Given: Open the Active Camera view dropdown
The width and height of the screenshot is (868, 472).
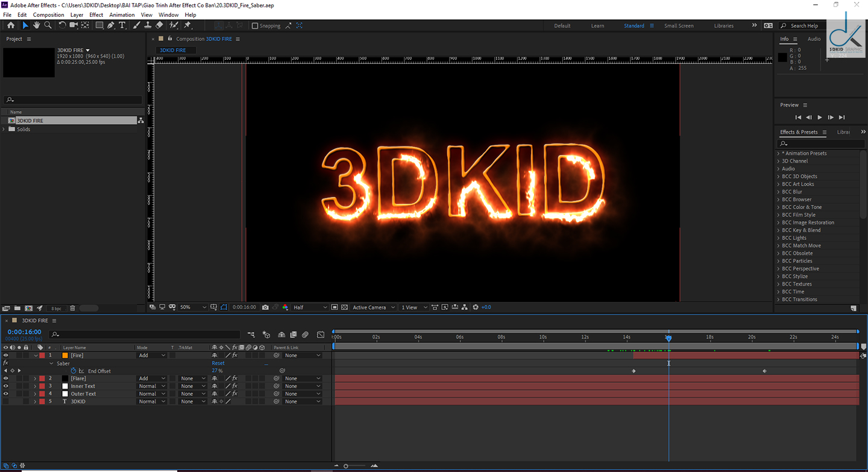Looking at the screenshot, I should [x=373, y=307].
